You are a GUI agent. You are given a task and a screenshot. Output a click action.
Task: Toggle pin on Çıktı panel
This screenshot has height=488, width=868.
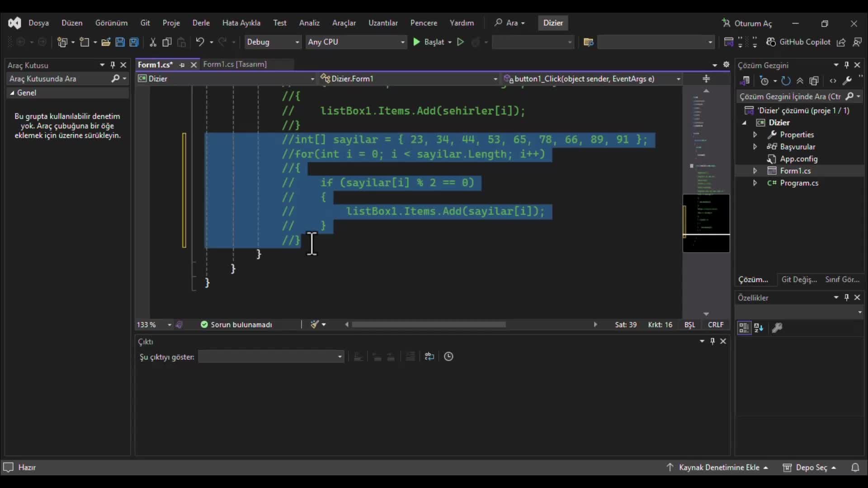[712, 341]
